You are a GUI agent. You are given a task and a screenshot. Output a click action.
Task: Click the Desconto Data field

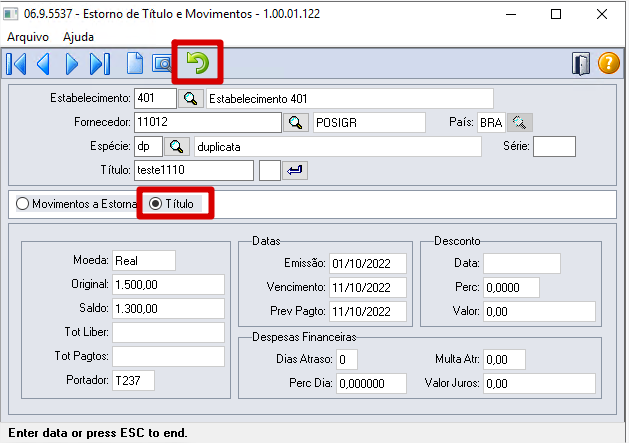(x=522, y=264)
